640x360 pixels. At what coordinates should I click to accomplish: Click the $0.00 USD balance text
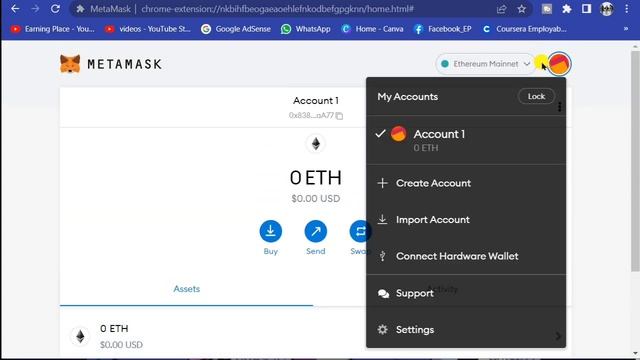pyautogui.click(x=316, y=199)
